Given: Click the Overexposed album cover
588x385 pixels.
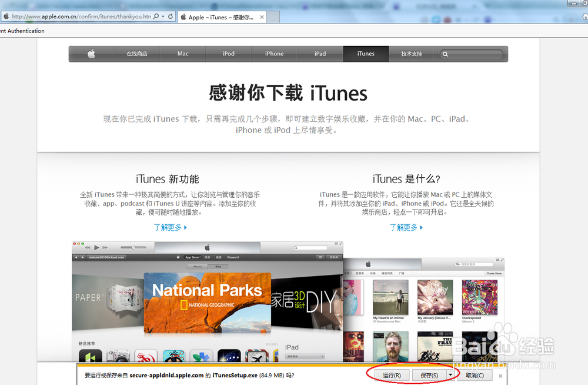Looking at the screenshot, I should (480, 297).
